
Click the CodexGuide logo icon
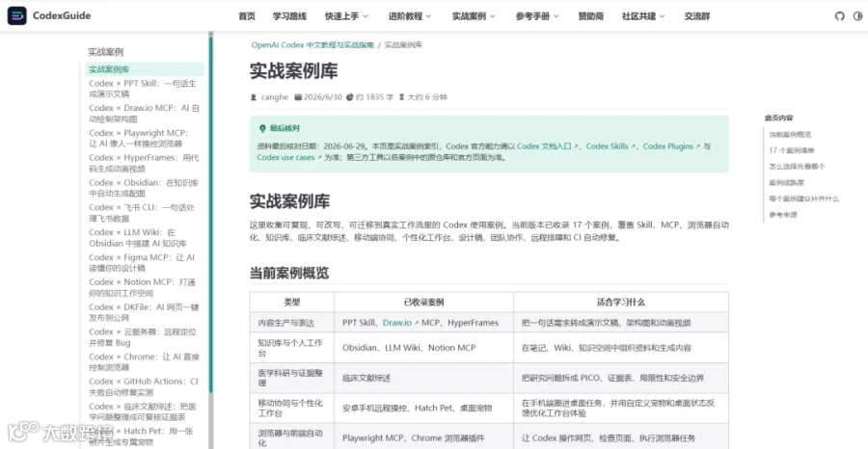pyautogui.click(x=16, y=16)
